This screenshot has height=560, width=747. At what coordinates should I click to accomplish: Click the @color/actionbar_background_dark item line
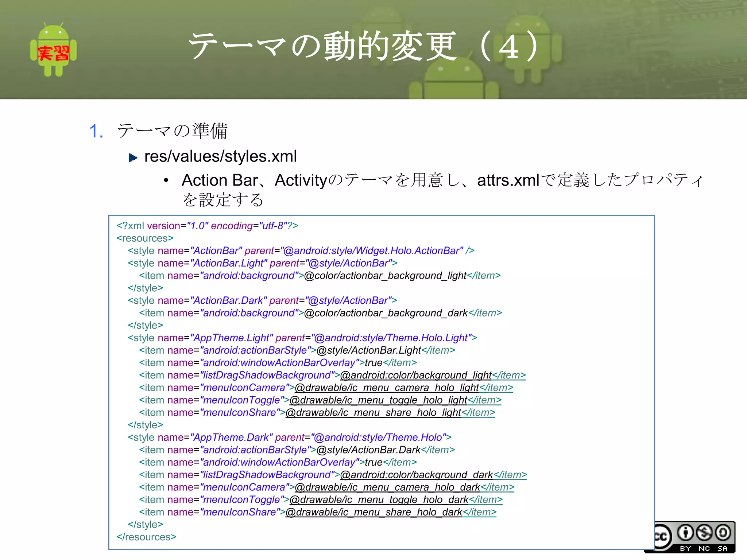pyautogui.click(x=321, y=313)
